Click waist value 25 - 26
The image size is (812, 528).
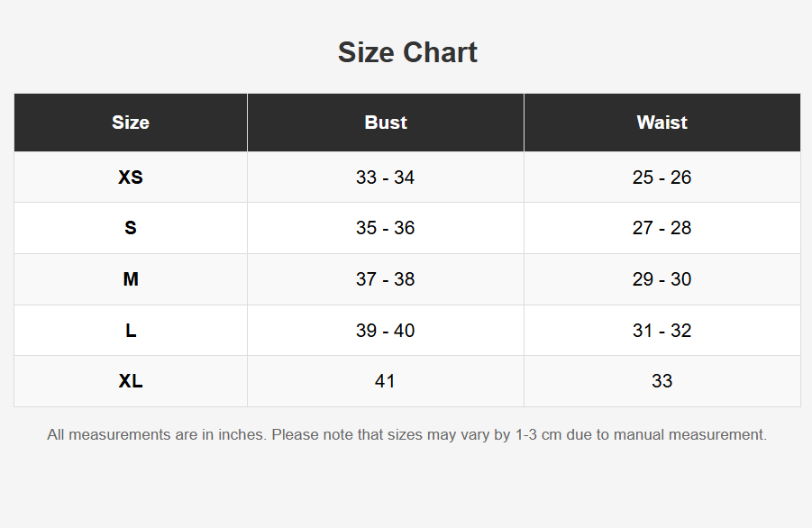661,178
